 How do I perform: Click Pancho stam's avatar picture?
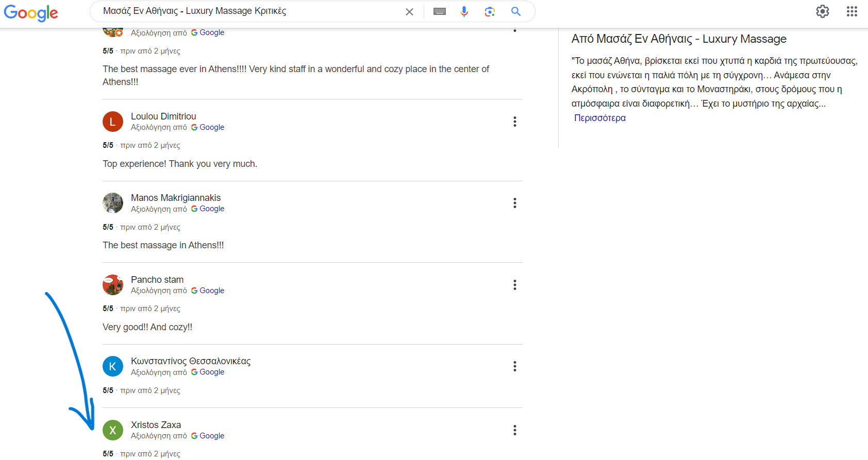click(x=113, y=285)
